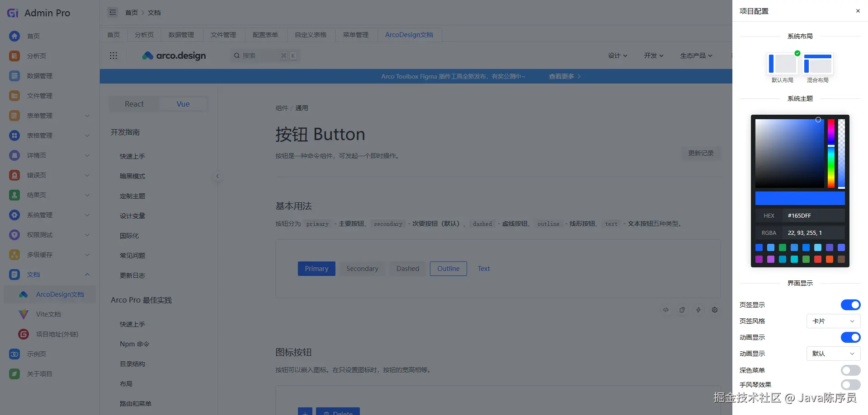868x415 pixels.
Task: Click 查看更多 in the banner
Action: pos(565,76)
